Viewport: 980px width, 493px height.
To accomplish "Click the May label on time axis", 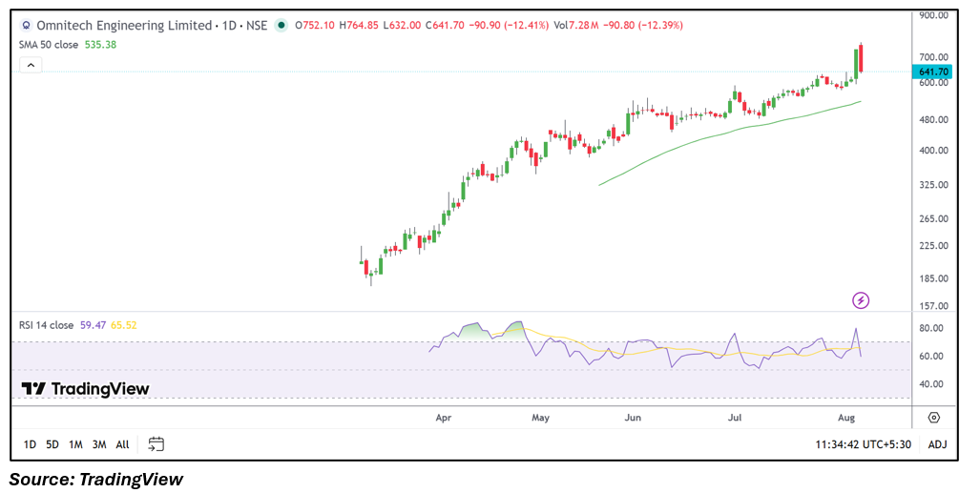I will 540,418.
